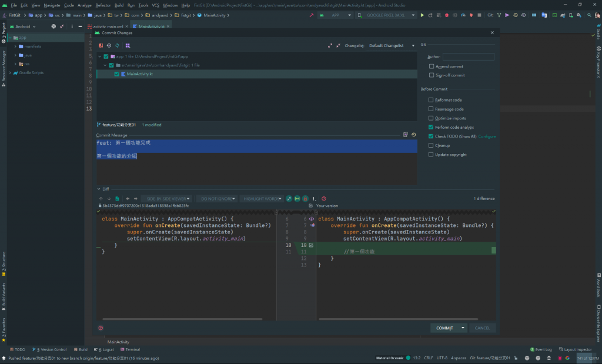Click the Rollback icon in Commit toolbar
This screenshot has width=602, height=364.
[109, 45]
